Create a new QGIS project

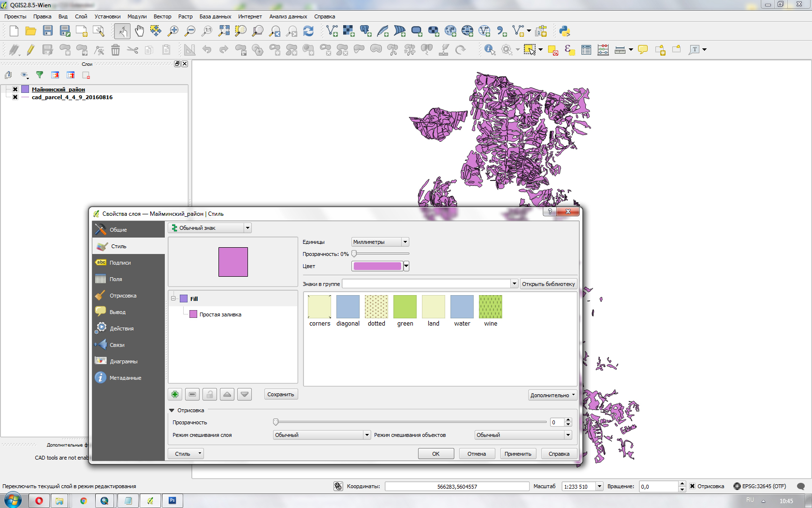click(14, 31)
